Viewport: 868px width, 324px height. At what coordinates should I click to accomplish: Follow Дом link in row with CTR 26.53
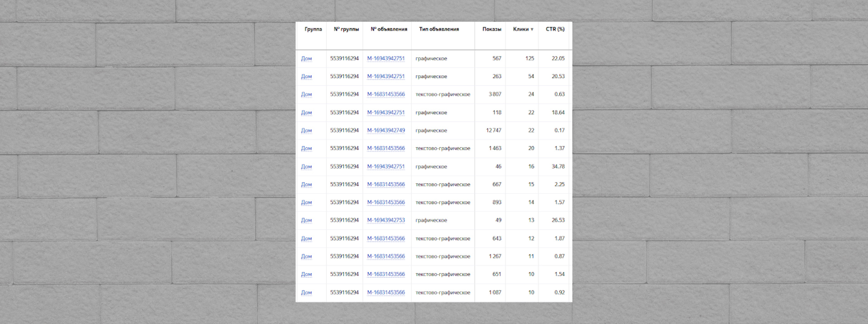[x=306, y=221]
